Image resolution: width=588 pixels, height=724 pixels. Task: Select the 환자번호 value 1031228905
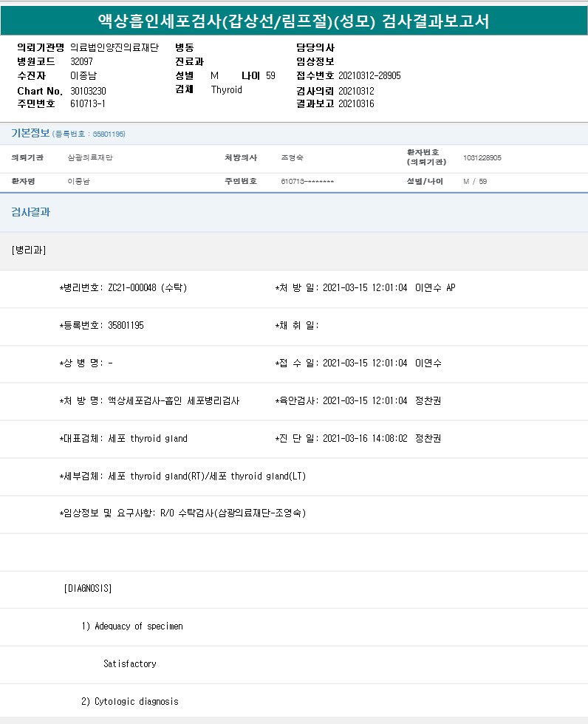(x=482, y=158)
